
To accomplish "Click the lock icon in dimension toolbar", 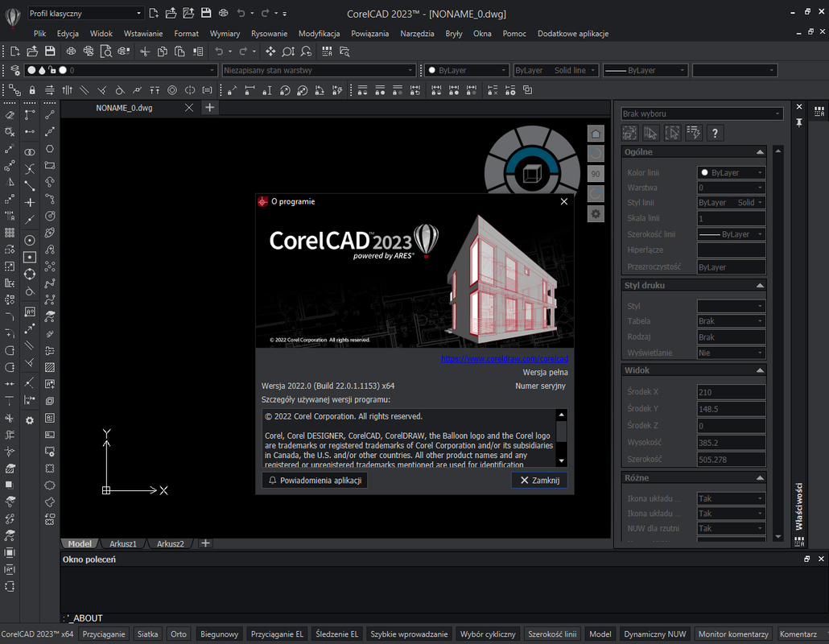I will point(32,90).
